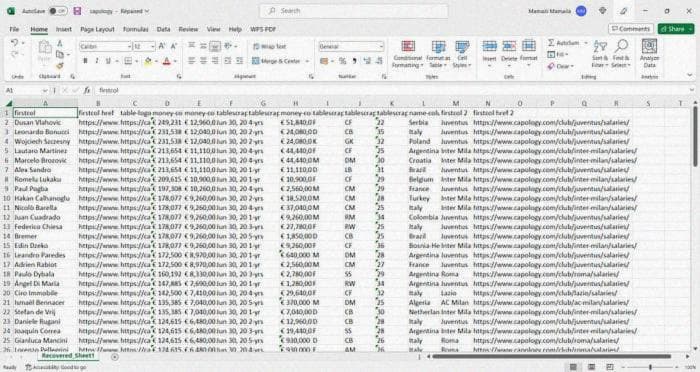700x372 pixels.
Task: Open the Find & Select tool
Action: tap(621, 54)
